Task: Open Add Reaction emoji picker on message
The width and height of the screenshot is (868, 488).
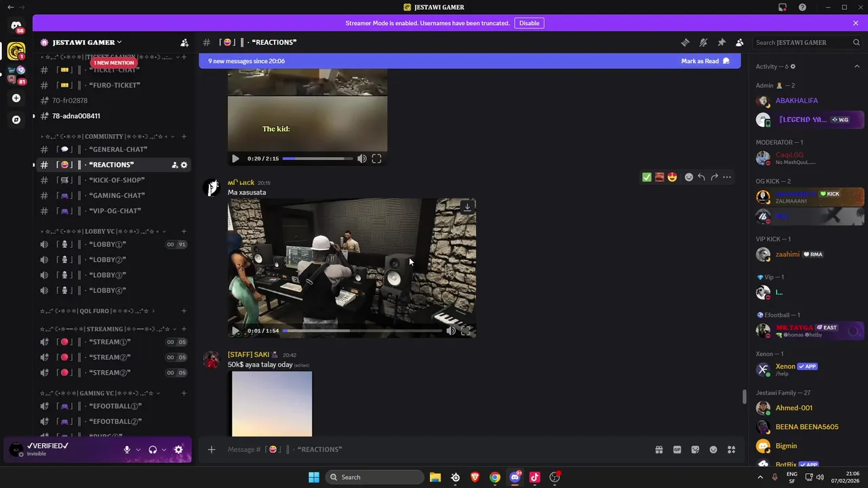Action: (689, 177)
